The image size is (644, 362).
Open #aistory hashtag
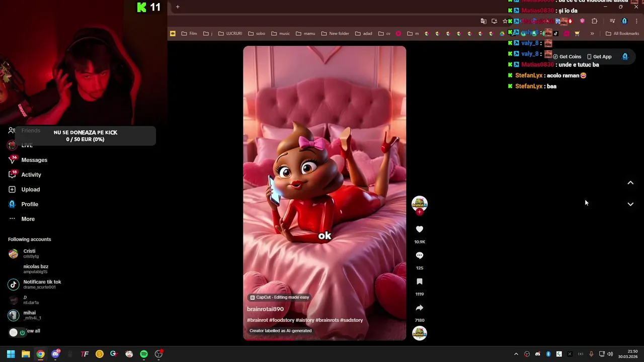tap(305, 320)
